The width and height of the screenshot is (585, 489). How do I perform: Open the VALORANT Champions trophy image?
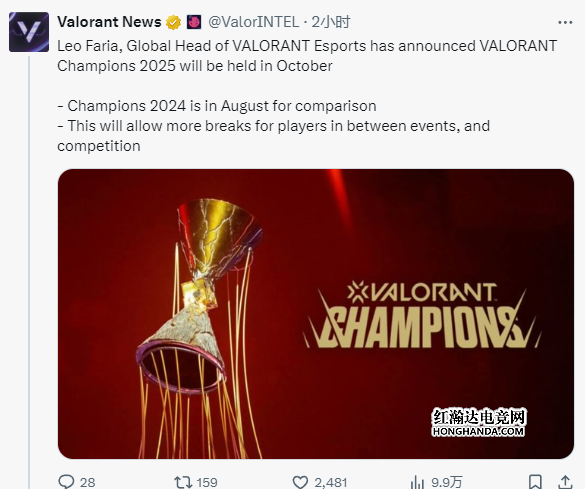(316, 314)
